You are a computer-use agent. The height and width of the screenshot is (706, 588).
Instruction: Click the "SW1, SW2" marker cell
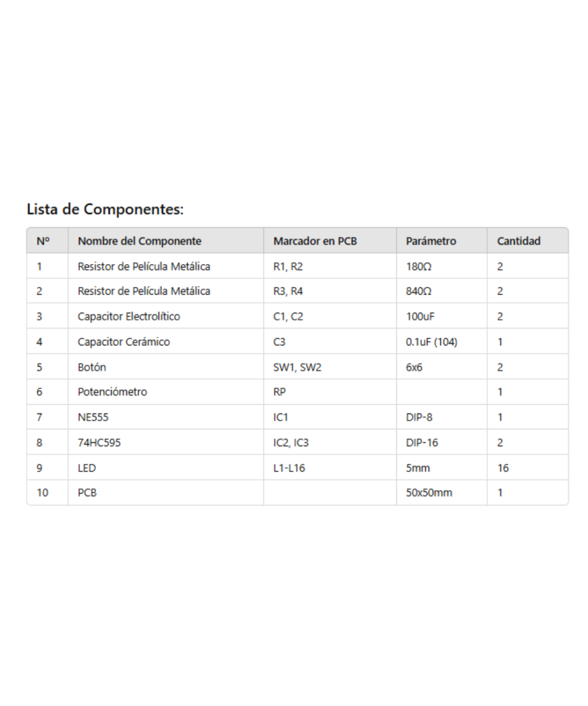298,367
